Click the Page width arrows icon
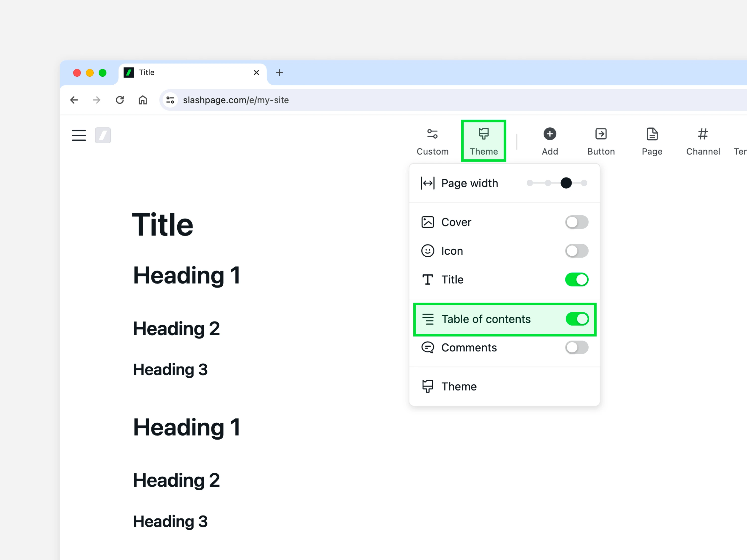 [x=427, y=183]
